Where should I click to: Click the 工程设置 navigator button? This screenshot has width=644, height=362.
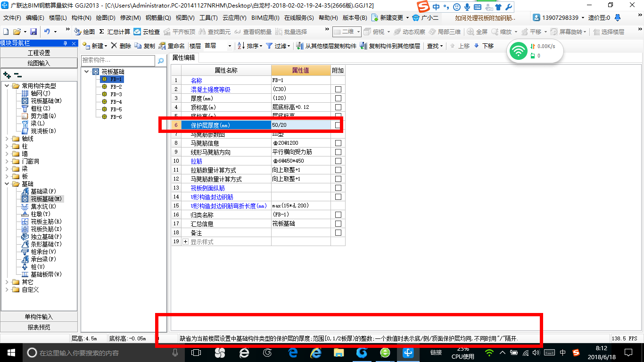point(39,53)
